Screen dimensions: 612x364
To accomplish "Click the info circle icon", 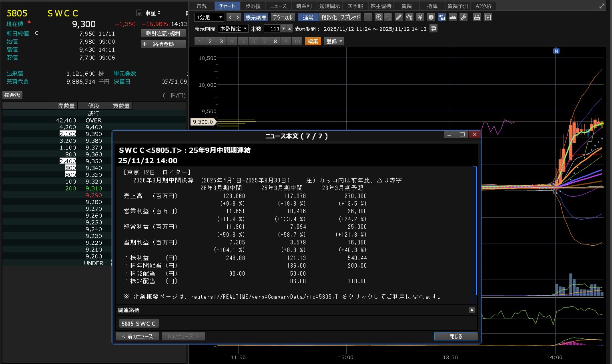I will 431,17.
